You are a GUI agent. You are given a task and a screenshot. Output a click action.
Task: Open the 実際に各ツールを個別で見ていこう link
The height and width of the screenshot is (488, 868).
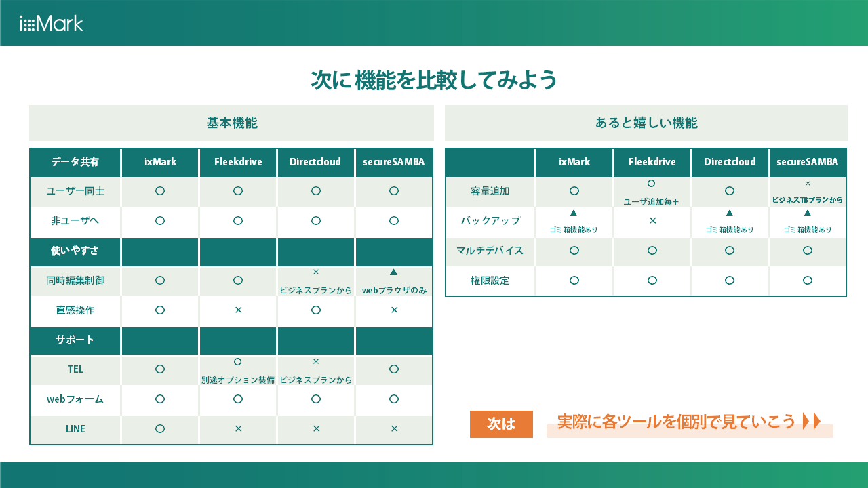coord(676,422)
